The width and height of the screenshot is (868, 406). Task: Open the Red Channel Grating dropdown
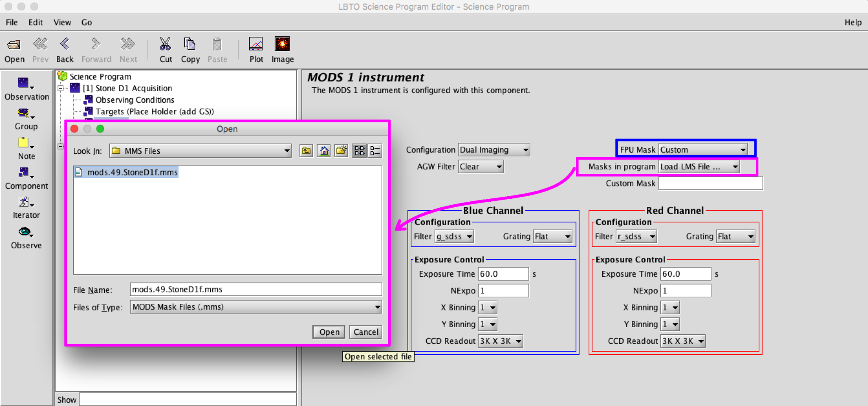point(736,236)
